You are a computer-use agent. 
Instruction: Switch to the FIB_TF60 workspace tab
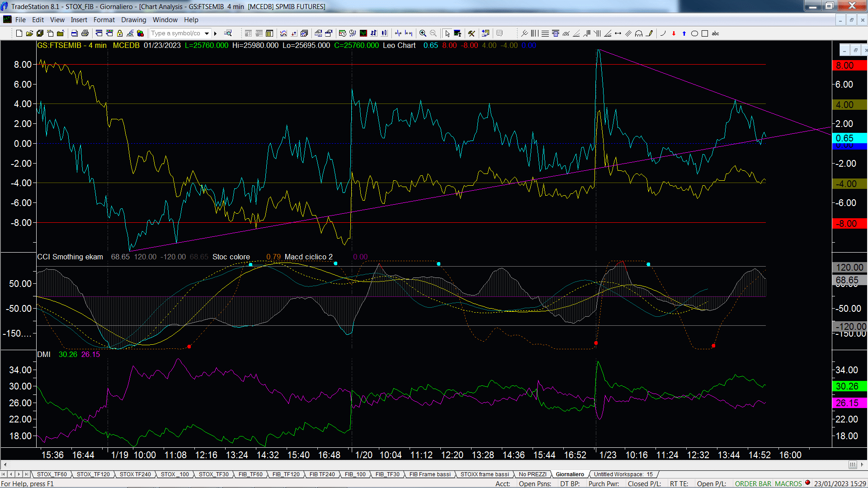pos(250,474)
